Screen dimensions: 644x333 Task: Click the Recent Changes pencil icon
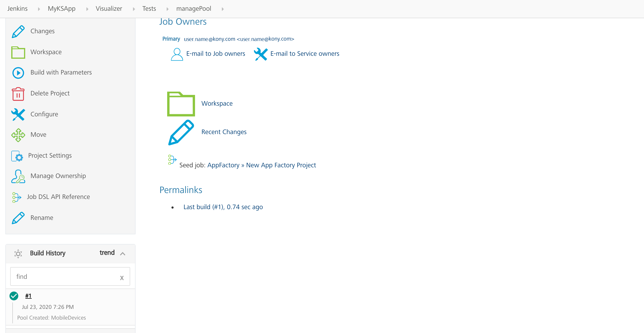181,132
